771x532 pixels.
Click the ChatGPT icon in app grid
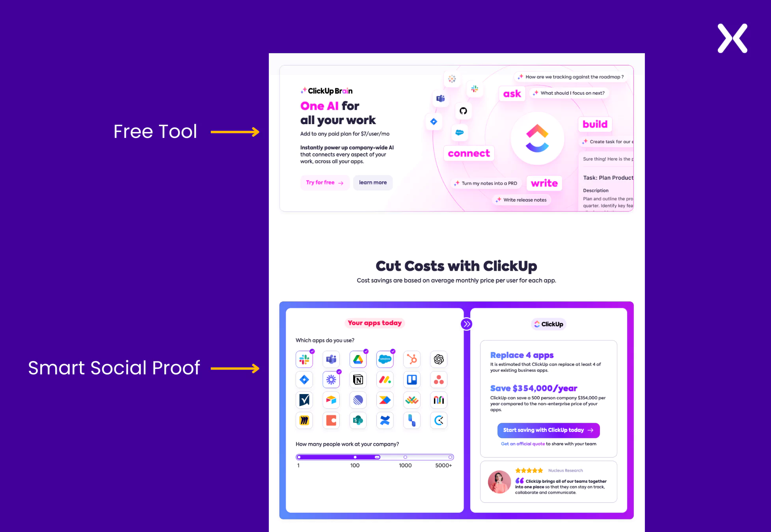(x=441, y=359)
